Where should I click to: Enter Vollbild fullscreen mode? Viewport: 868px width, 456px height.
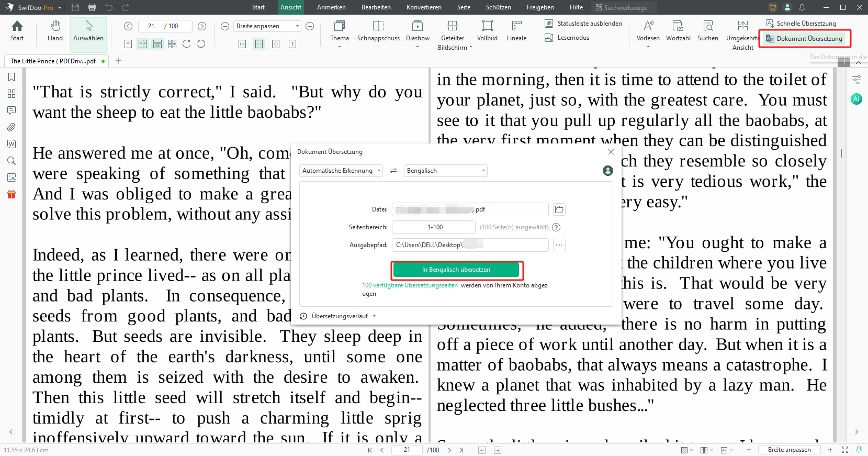pyautogui.click(x=487, y=31)
